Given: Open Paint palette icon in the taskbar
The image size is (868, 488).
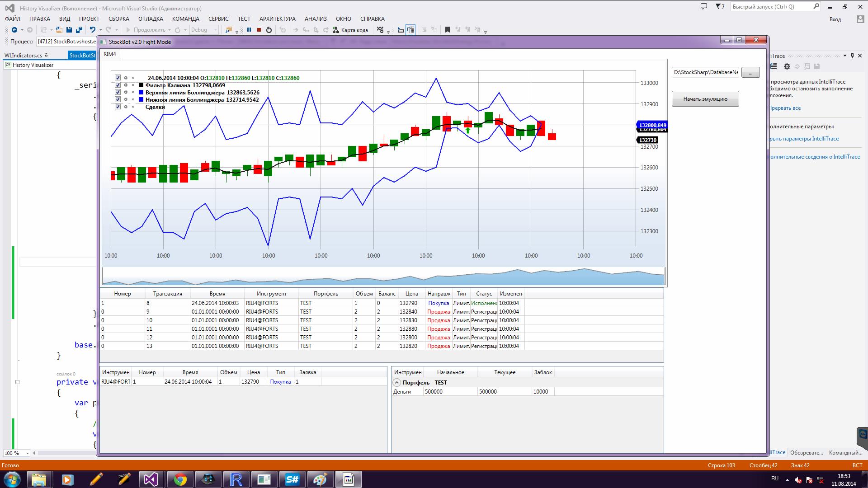Looking at the screenshot, I should click(x=320, y=479).
